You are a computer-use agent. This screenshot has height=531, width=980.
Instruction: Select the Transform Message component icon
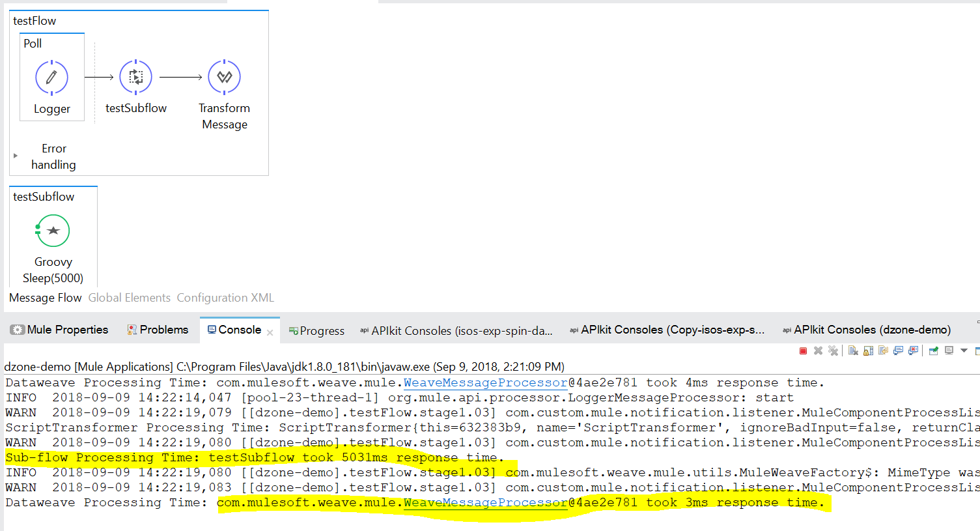(x=224, y=78)
